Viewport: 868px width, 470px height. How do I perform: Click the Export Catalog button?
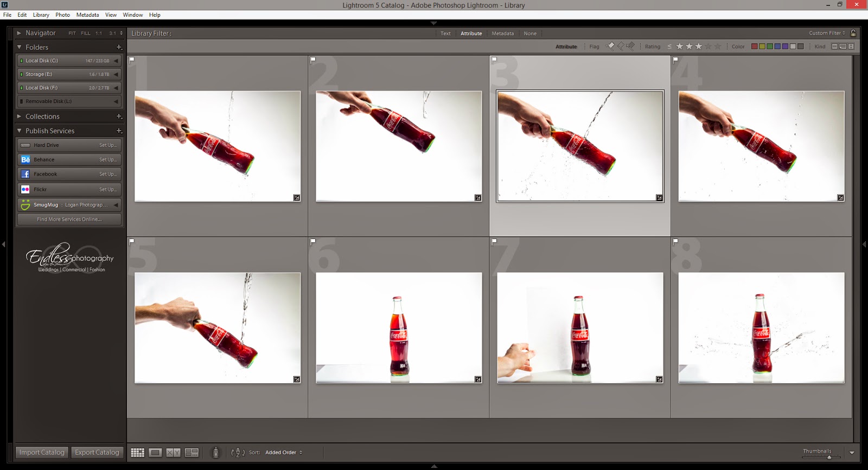click(x=97, y=453)
